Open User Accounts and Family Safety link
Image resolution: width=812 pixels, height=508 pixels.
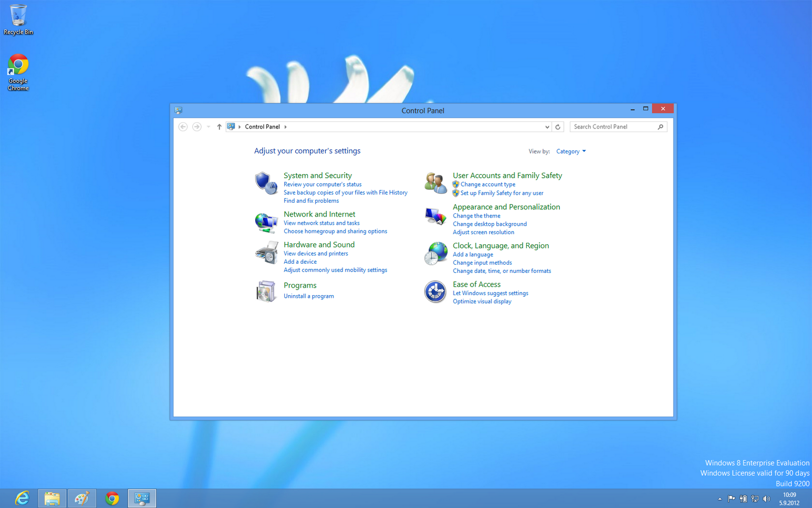pyautogui.click(x=507, y=175)
